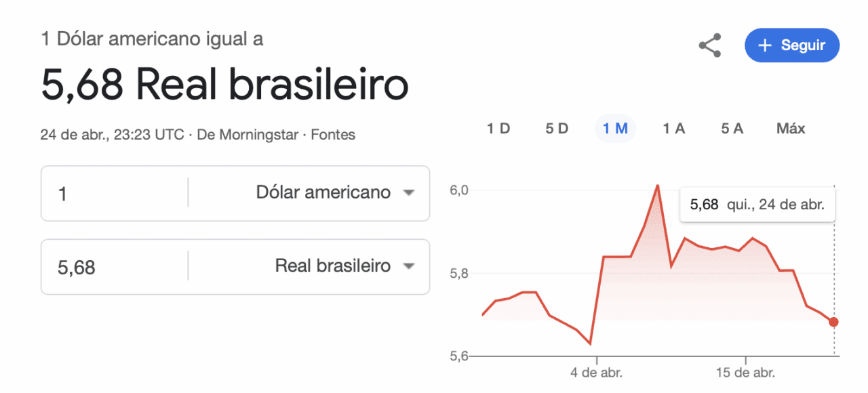Switch to the 5 D range tab
Screen dimensions: 868x393
click(557, 129)
